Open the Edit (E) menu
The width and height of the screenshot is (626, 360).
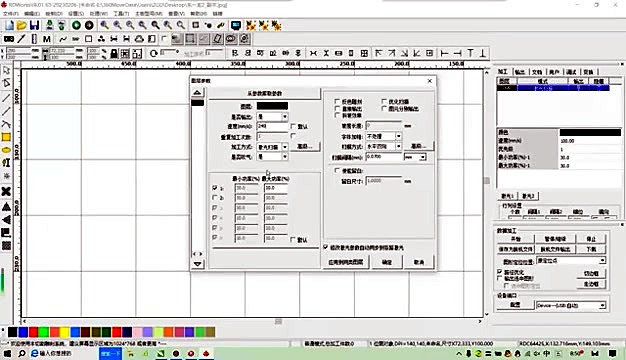(x=32, y=14)
